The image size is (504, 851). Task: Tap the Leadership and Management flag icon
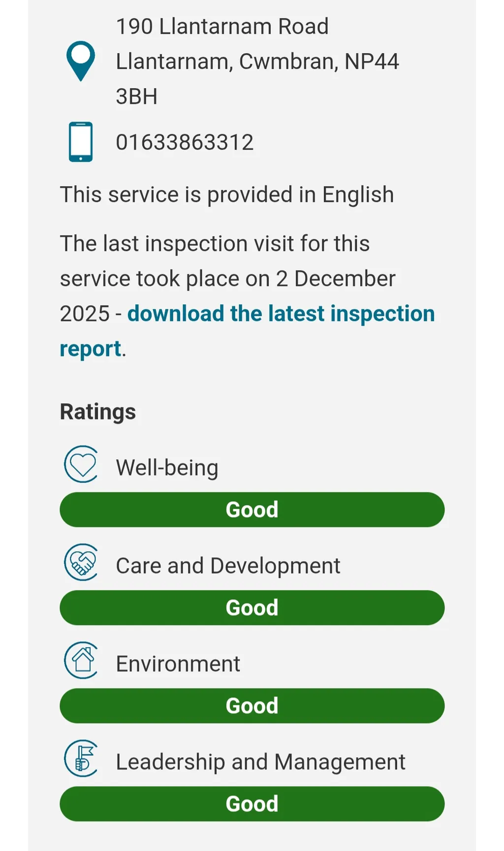click(x=82, y=758)
